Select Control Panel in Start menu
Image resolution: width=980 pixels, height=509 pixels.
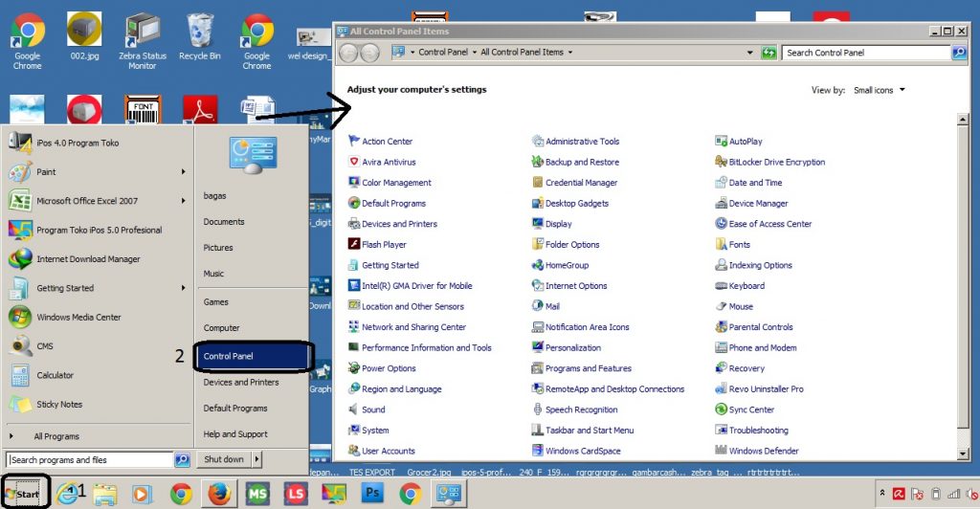pyautogui.click(x=253, y=356)
